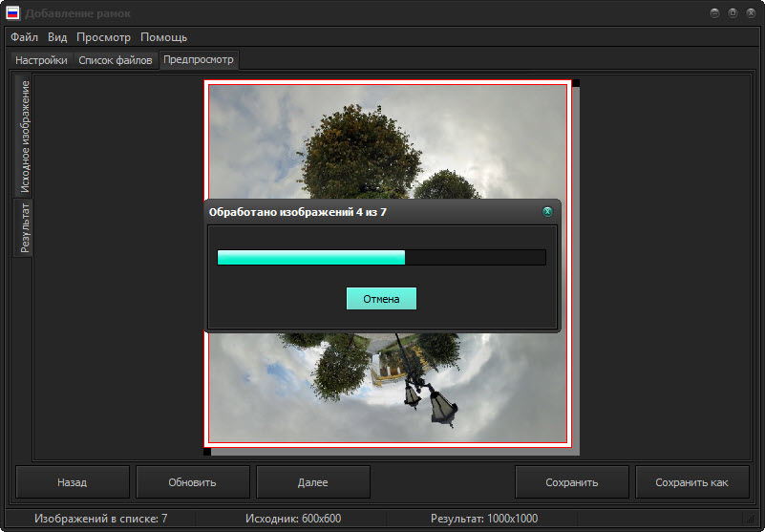
Task: Click the Обновить button
Action: coord(192,482)
